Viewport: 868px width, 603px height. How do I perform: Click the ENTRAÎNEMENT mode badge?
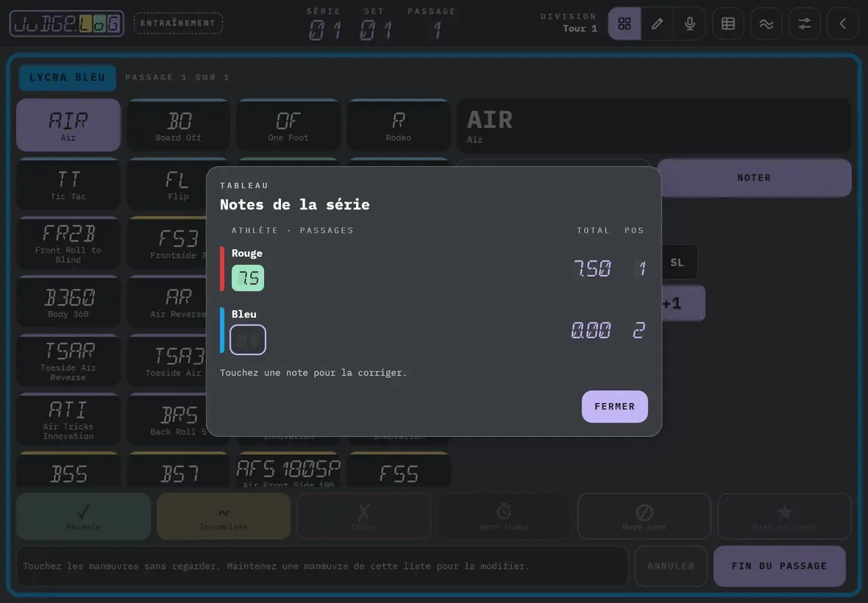178,24
